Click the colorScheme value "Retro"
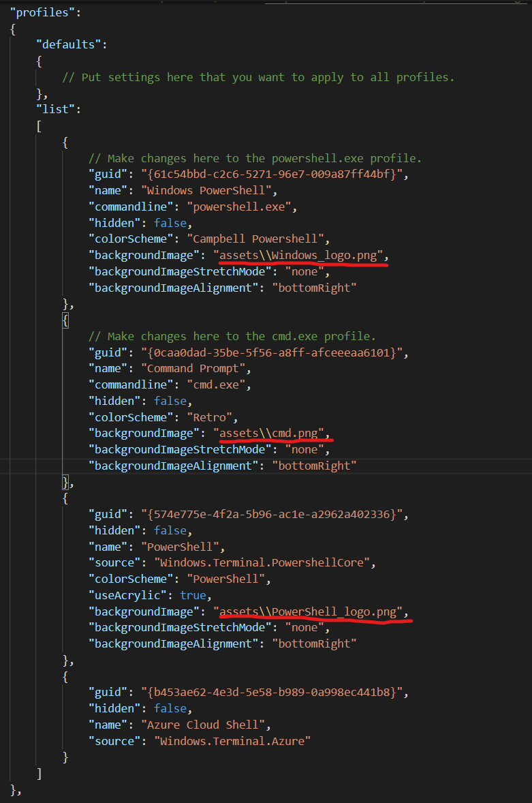Viewport: 532px width, 803px height. click(x=209, y=417)
